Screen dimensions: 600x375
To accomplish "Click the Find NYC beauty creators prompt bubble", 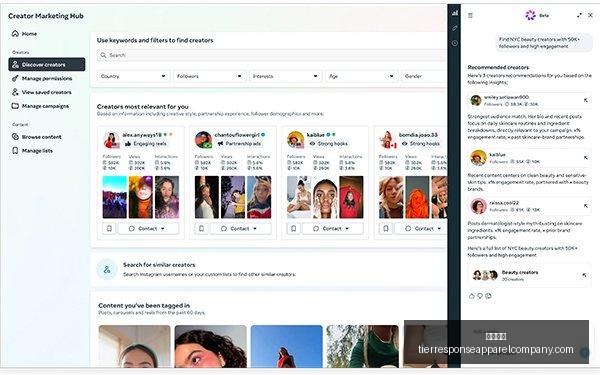I will [x=544, y=42].
